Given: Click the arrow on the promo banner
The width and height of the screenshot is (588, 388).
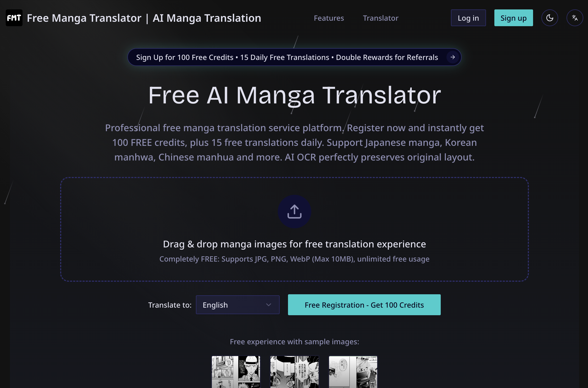Looking at the screenshot, I should point(452,57).
